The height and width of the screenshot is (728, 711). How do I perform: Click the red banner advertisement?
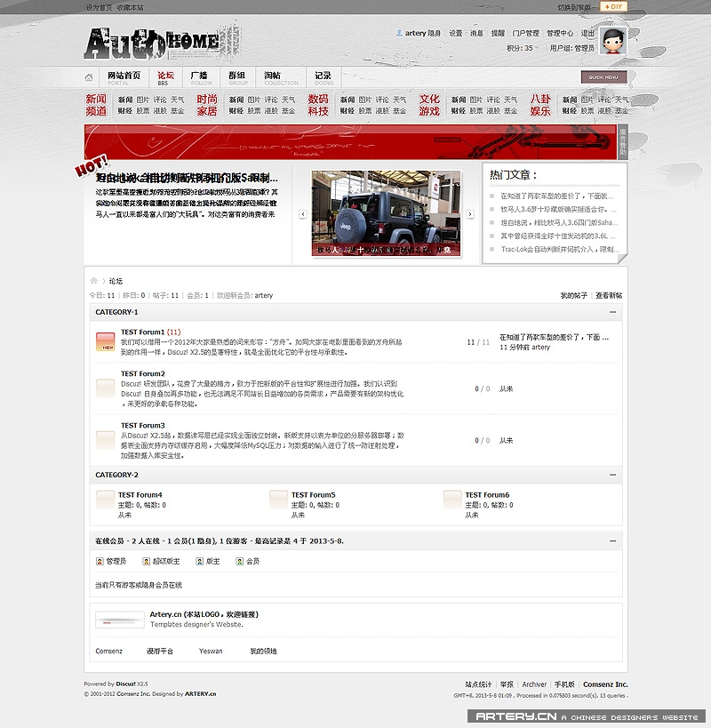351,141
